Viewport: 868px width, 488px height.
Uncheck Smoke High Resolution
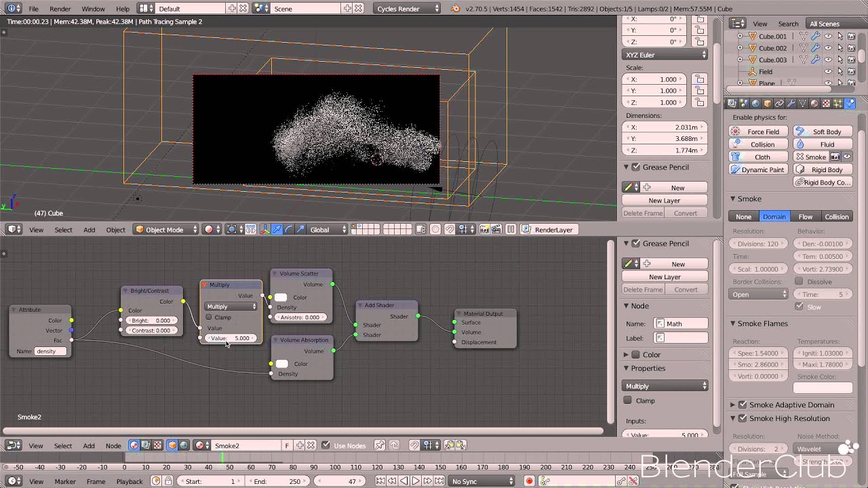point(743,418)
